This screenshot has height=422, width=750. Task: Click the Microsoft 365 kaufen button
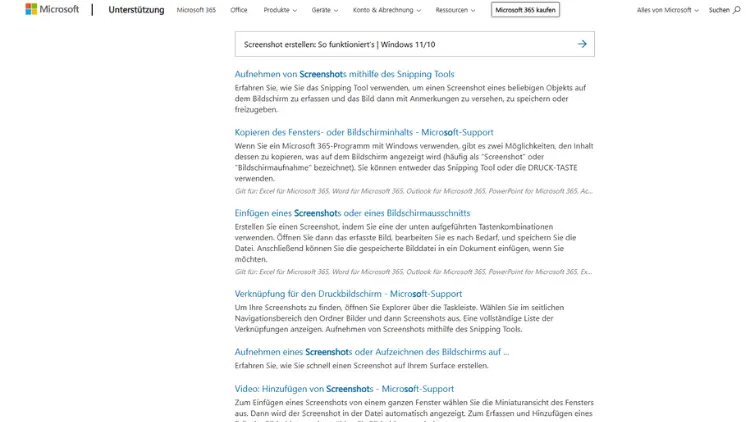point(525,10)
